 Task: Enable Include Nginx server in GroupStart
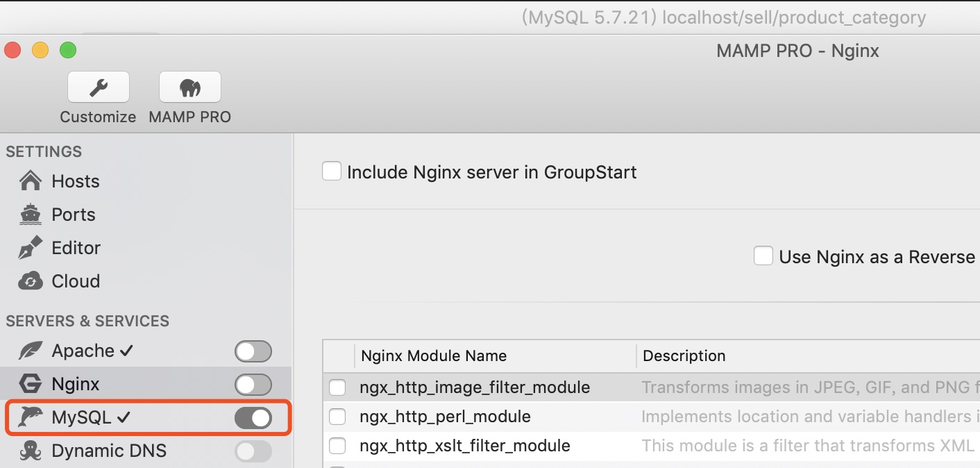[x=332, y=172]
